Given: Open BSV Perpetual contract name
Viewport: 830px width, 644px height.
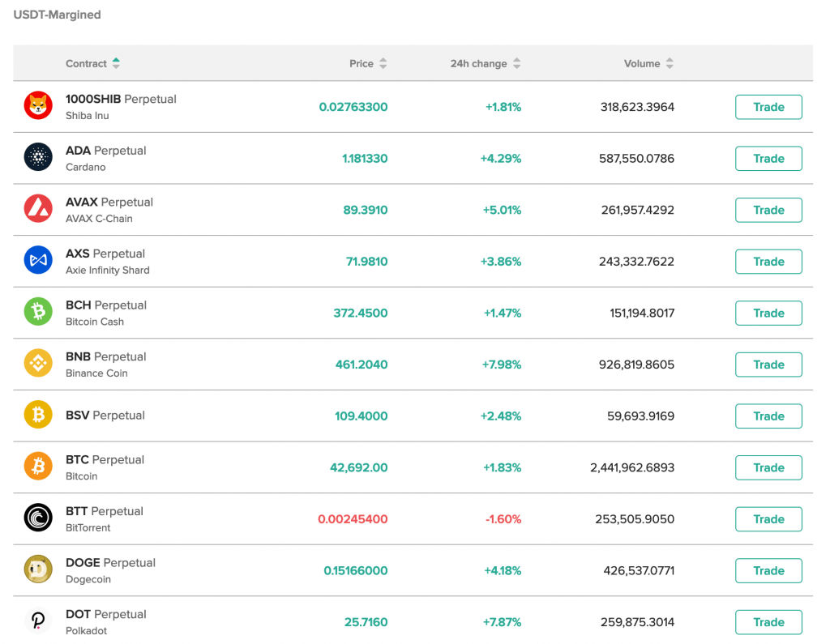Looking at the screenshot, I should pos(105,416).
